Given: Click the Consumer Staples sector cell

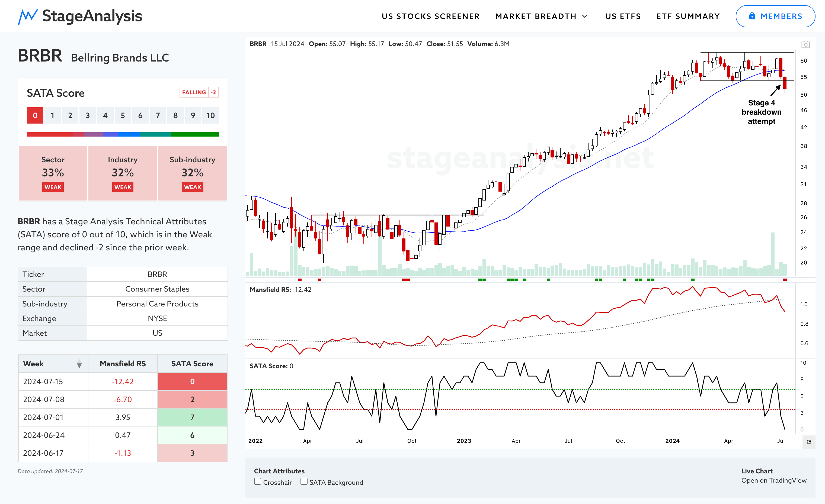Looking at the screenshot, I should click(x=157, y=289).
